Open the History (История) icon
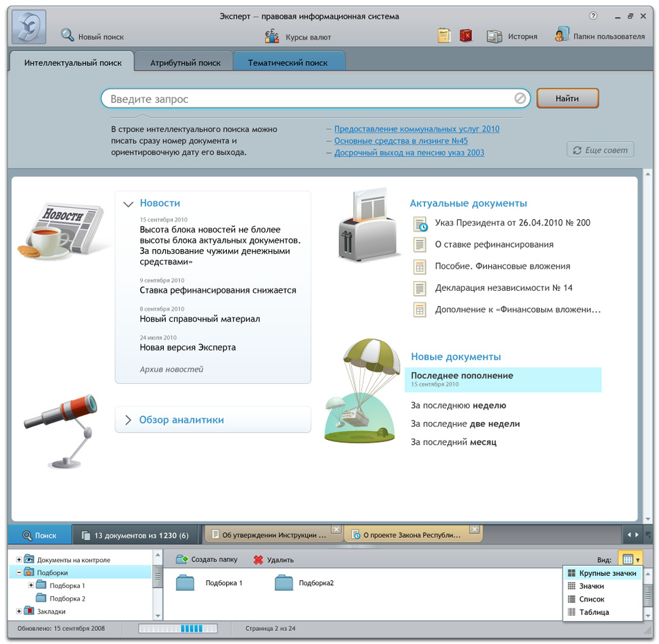659x644 pixels. point(494,36)
